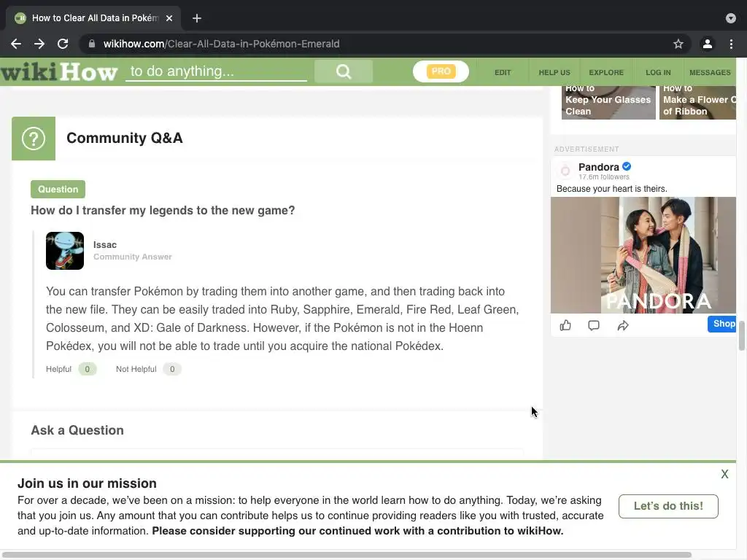Click the wikiHow logo
Screen dimensions: 747x560
(59, 72)
